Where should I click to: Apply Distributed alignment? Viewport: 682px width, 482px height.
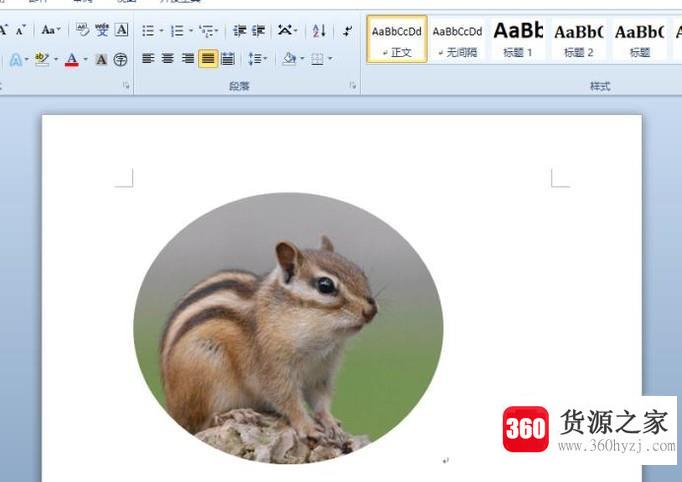228,58
